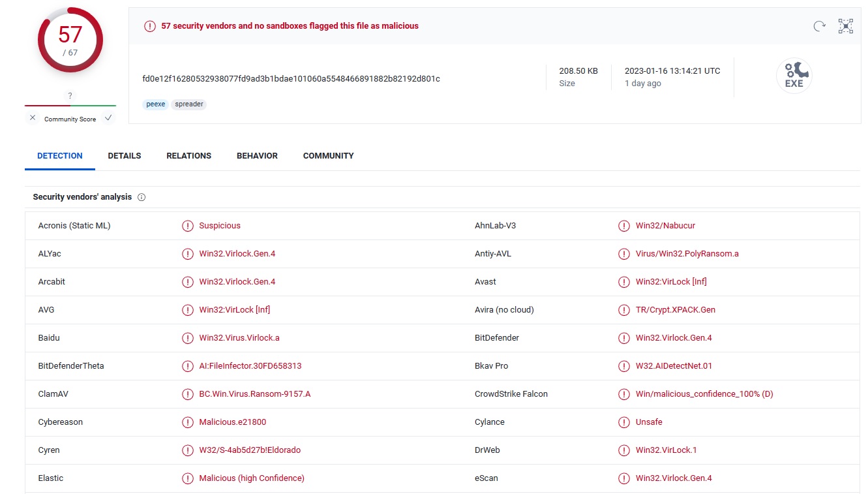Screen dimensions: 868x494
Task: Click the warning icon for TR/Crypt.XPACK.Gen
Action: (x=624, y=310)
